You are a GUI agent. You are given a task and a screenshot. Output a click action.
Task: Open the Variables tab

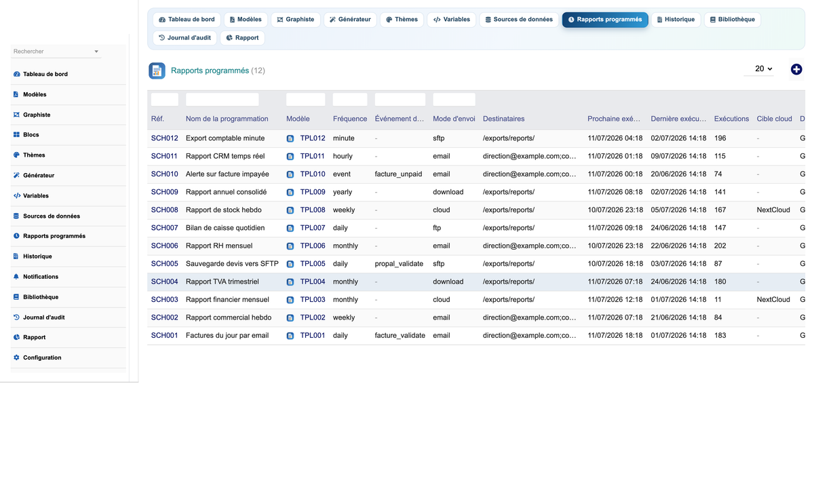pos(452,20)
